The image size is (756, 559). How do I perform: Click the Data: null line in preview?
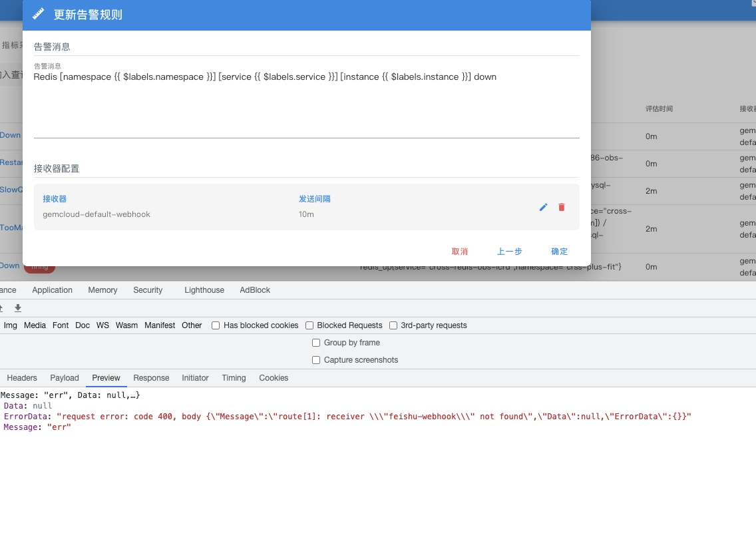[x=28, y=406]
